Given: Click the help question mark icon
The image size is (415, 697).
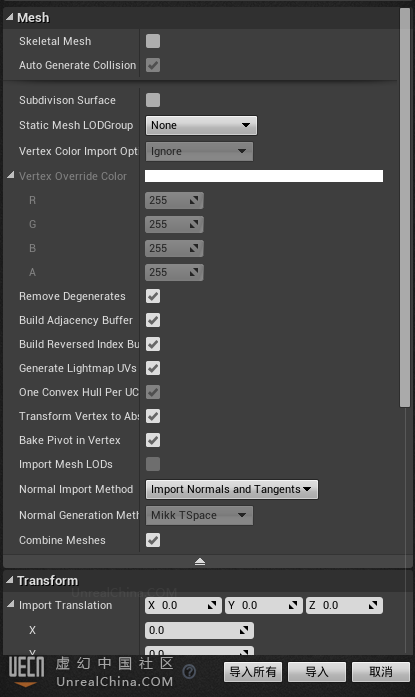Looking at the screenshot, I should tap(189, 671).
